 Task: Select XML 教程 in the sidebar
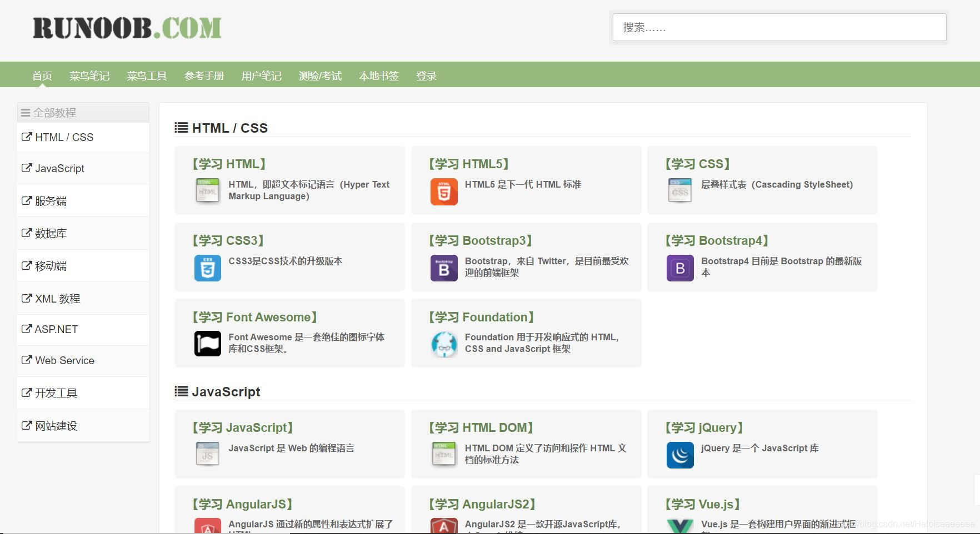(83, 299)
